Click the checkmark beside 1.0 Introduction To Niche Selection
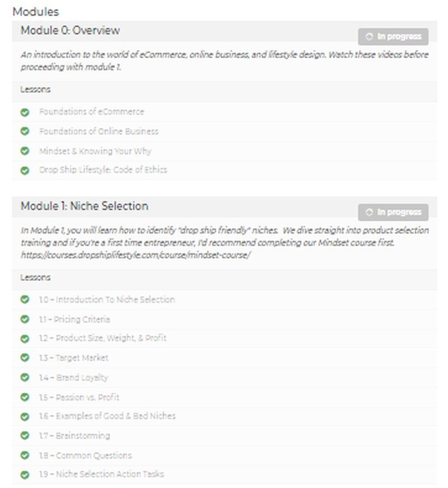 [x=25, y=300]
